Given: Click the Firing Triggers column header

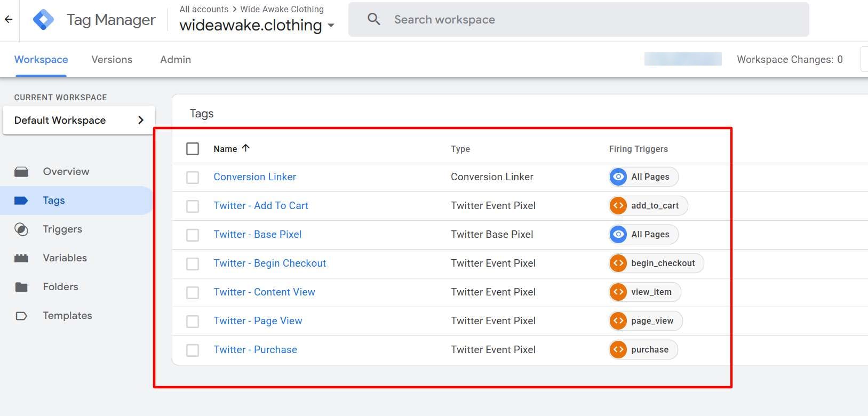Looking at the screenshot, I should point(639,149).
